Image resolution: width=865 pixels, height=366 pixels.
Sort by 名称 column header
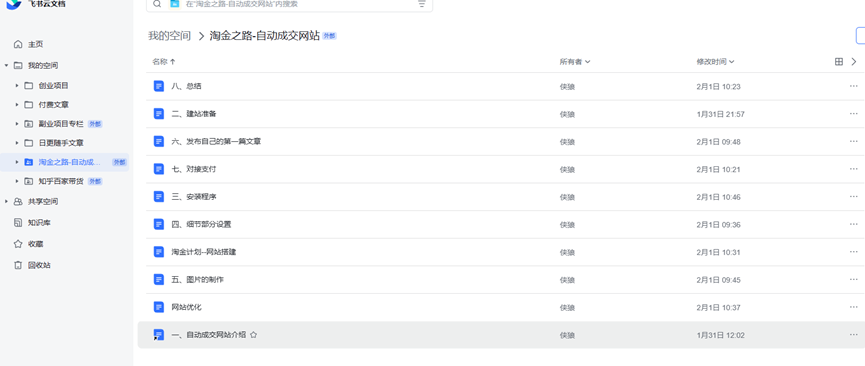click(164, 62)
